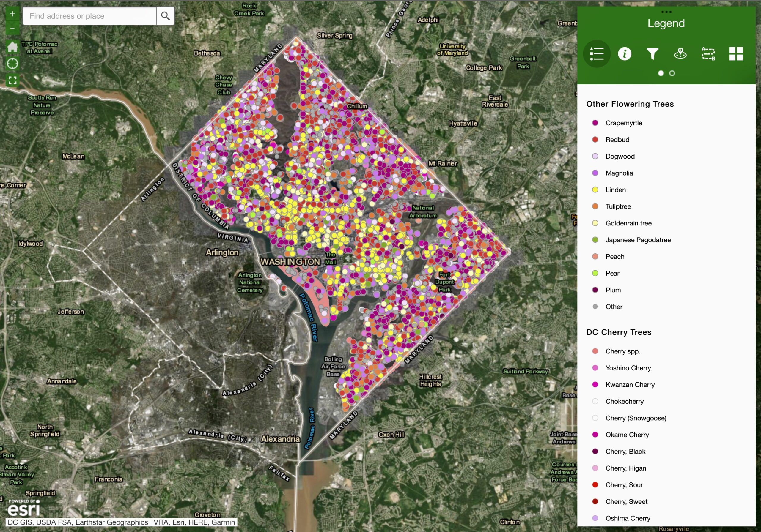Open the near me location icon
This screenshot has height=532, width=761.
click(680, 54)
